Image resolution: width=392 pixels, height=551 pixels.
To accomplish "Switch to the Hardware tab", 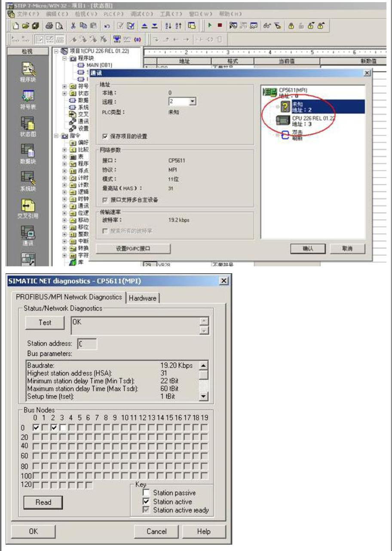I will [x=143, y=297].
